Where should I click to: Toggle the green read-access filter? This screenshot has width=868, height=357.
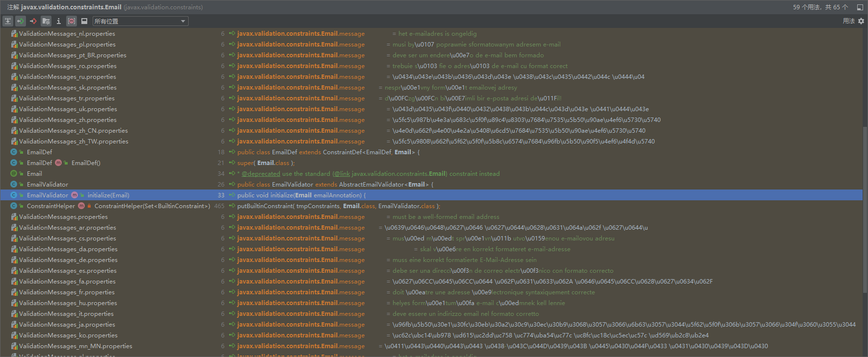(21, 21)
